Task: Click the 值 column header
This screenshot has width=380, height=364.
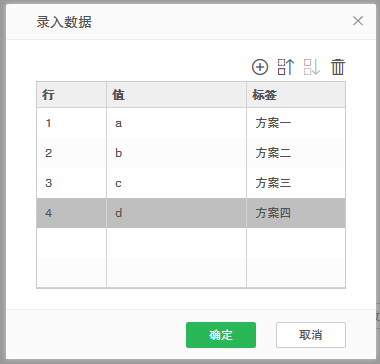Action: click(x=176, y=95)
